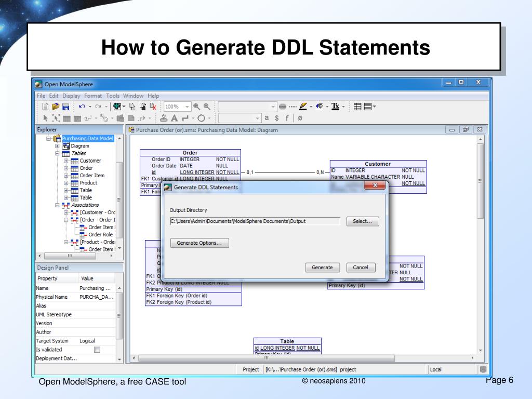Select 'Order Role' item in Explorer tree
The image size is (532, 399).
[100, 234]
